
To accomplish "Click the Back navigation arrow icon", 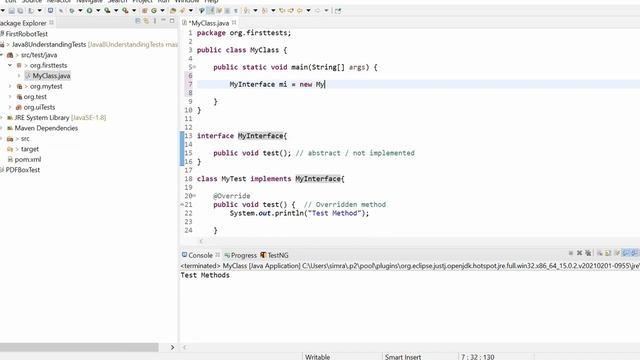I will click(300, 11).
